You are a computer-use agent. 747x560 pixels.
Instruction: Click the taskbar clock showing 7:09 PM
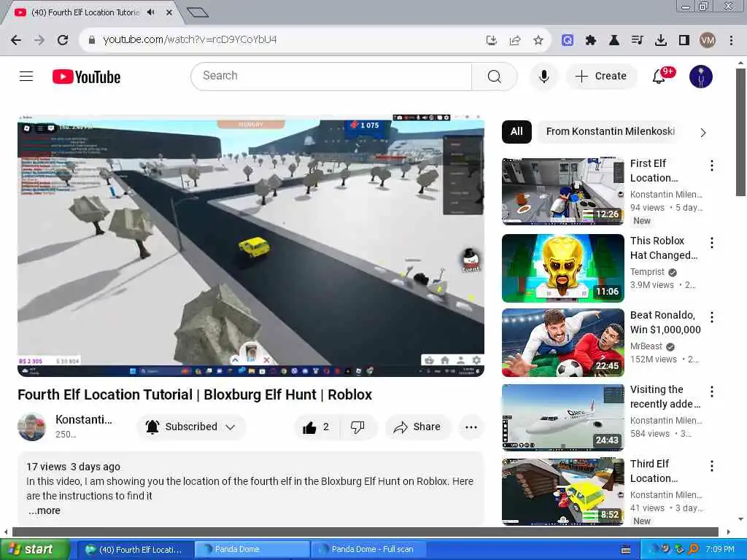pyautogui.click(x=720, y=550)
